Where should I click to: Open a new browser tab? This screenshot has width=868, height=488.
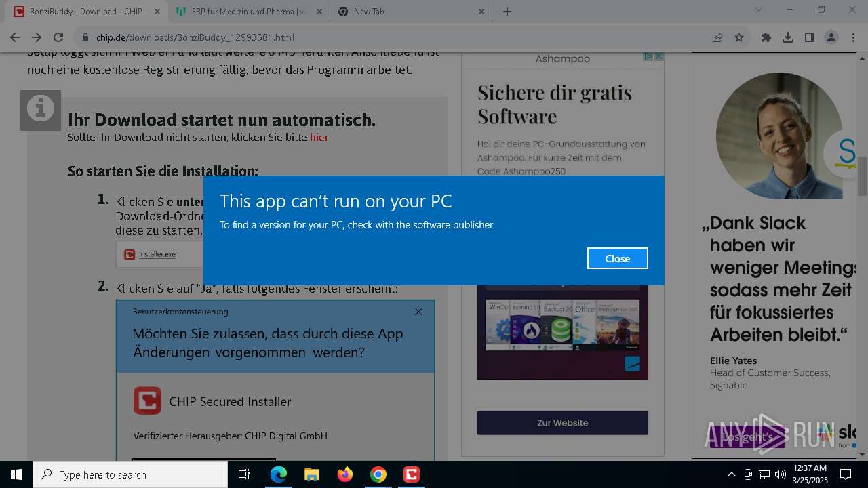point(507,11)
